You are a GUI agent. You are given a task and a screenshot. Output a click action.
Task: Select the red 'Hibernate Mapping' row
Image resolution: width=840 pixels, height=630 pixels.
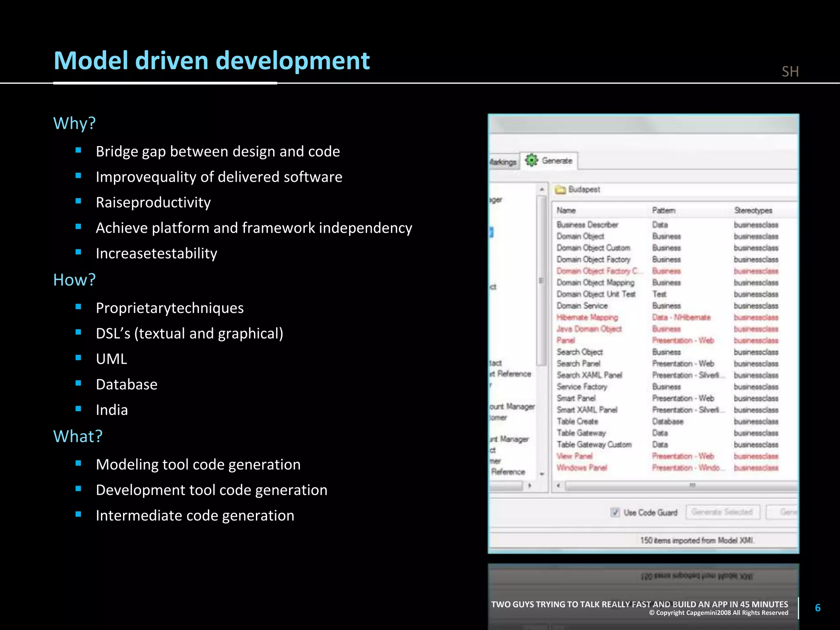(x=667, y=317)
